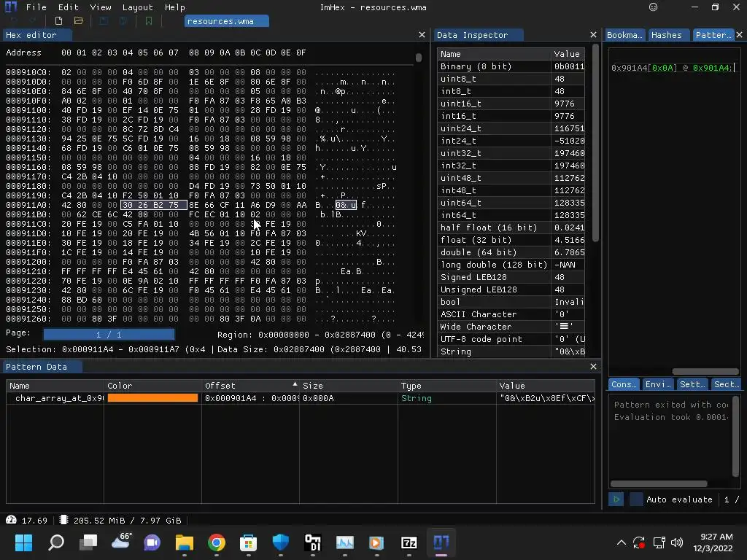The width and height of the screenshot is (747, 560).
Task: Sort Pattern Data by Value column
Action: pos(546,385)
